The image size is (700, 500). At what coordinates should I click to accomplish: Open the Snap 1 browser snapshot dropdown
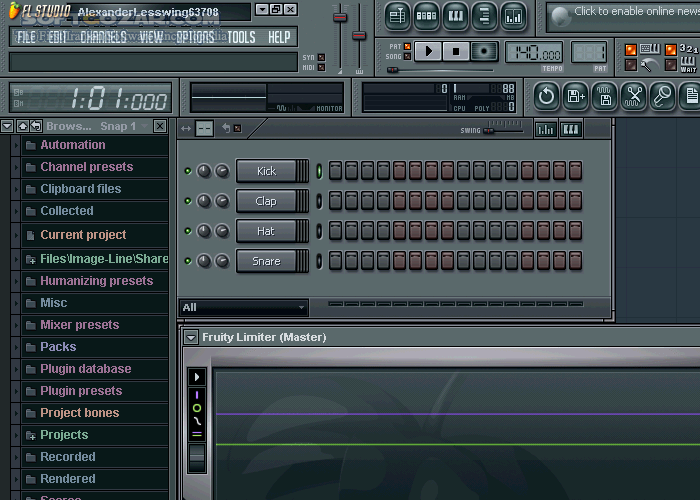[124, 126]
